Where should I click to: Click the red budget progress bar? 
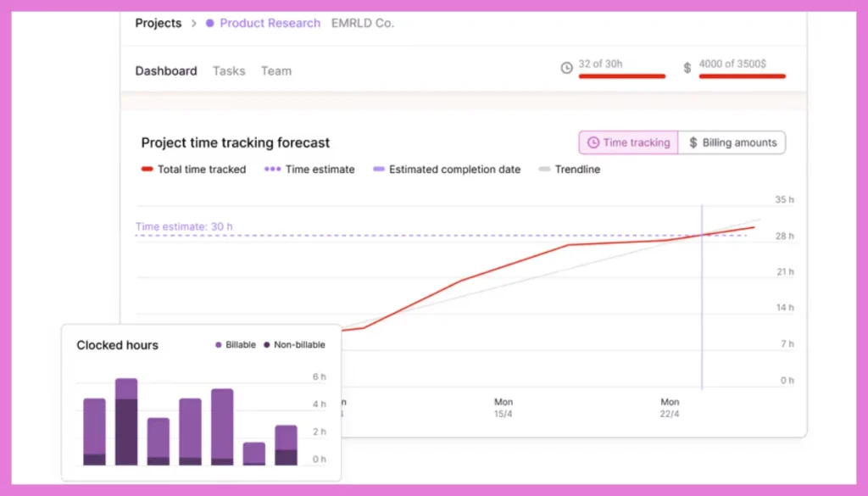click(742, 76)
